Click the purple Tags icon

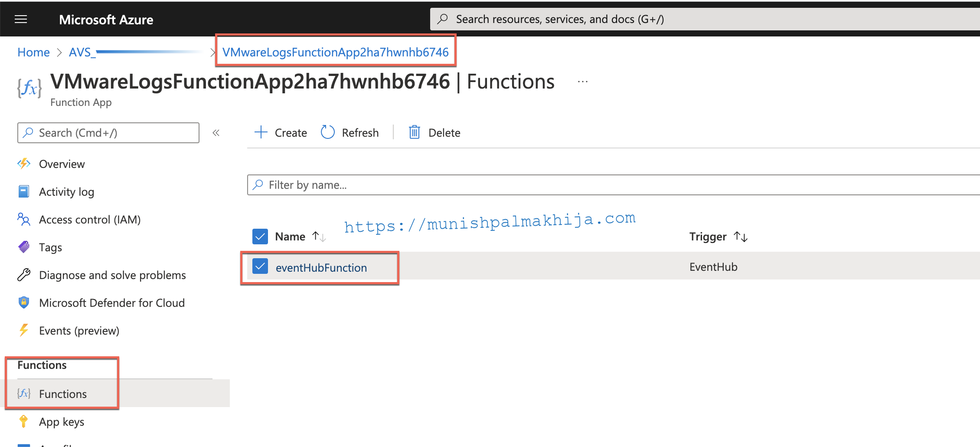coord(24,247)
